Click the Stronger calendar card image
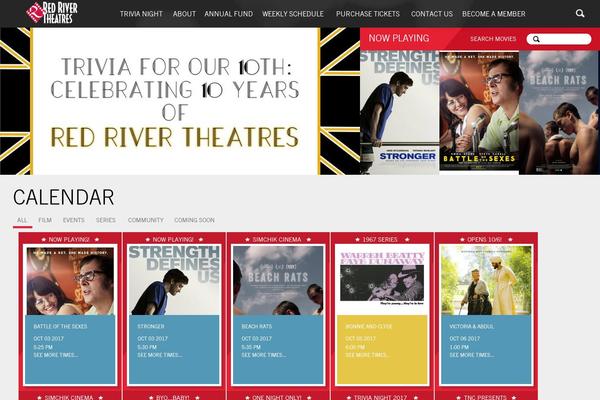Screen dimensions: 600x400 pyautogui.click(x=174, y=281)
